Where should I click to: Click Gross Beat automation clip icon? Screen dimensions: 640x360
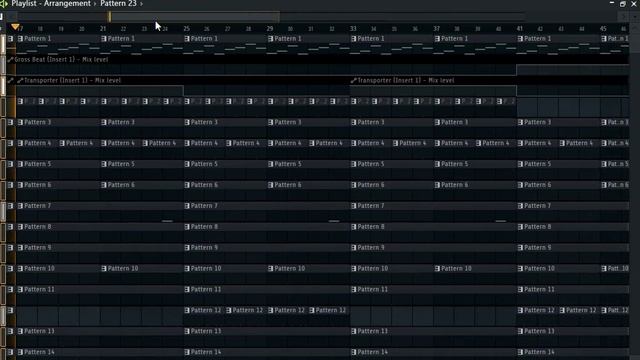coord(11,60)
